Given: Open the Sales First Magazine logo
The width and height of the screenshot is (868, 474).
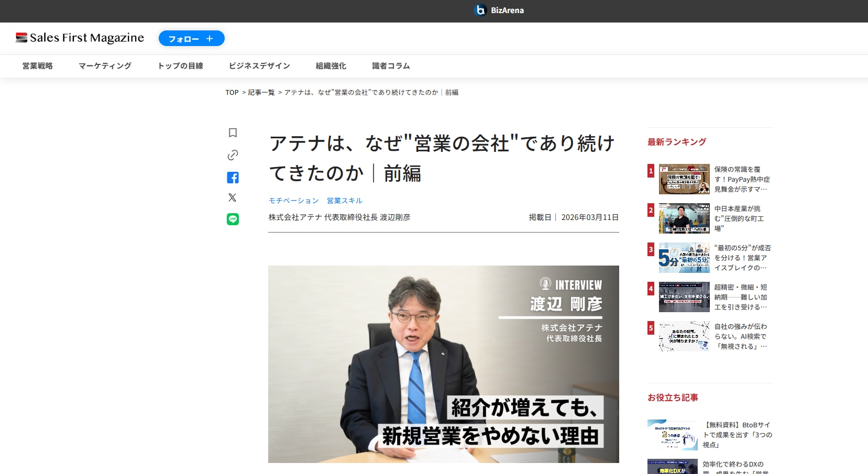Looking at the screenshot, I should [x=80, y=38].
